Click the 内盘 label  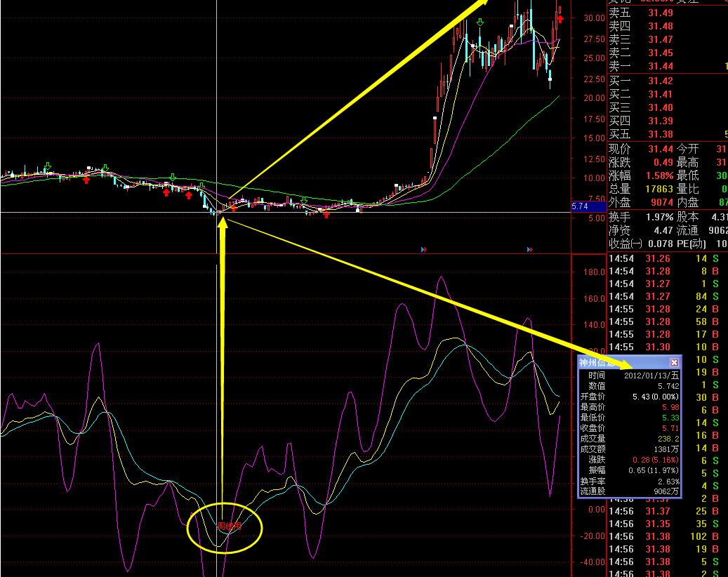(687, 203)
